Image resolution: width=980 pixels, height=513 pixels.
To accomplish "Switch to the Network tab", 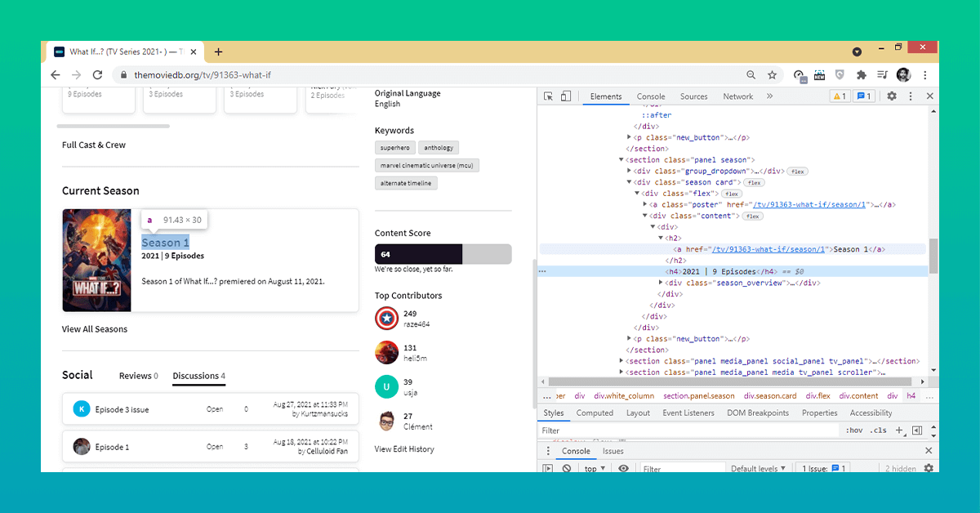I will (738, 96).
